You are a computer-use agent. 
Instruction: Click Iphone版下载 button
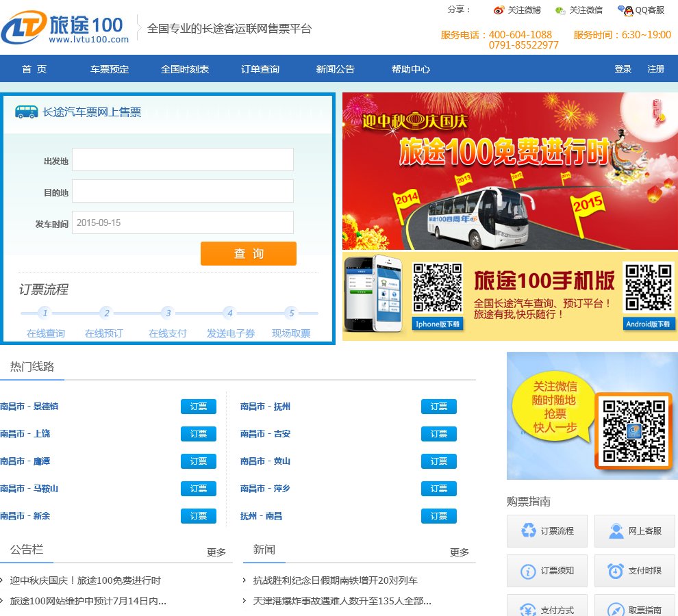point(437,324)
